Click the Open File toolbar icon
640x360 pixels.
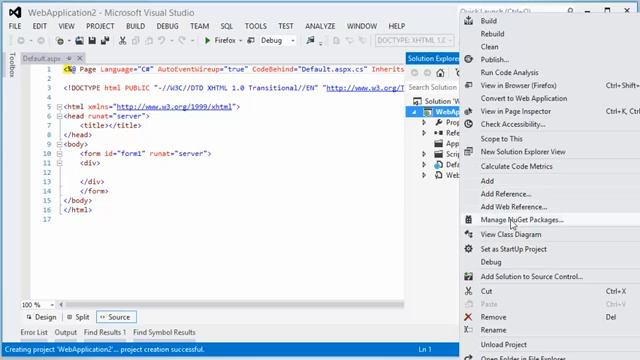pyautogui.click(x=79, y=40)
